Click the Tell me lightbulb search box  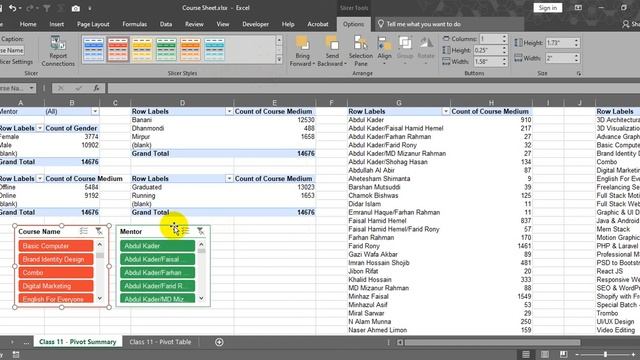[x=449, y=24]
